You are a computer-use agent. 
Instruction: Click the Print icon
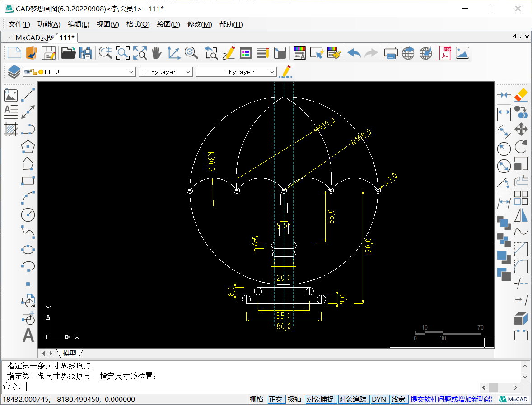[391, 53]
